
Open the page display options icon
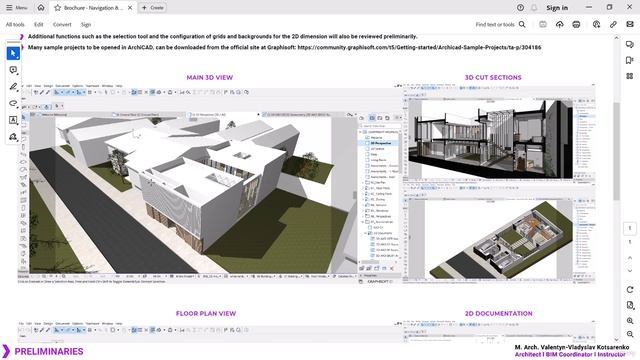630,305
